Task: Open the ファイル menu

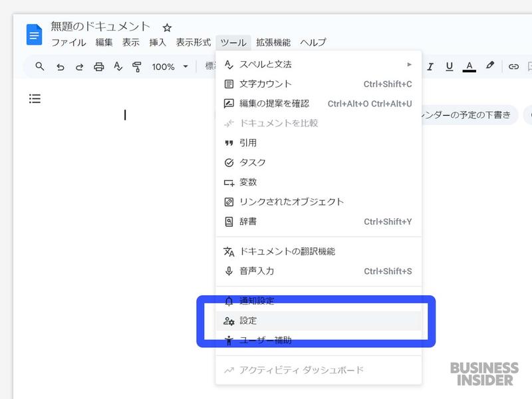Action: click(x=68, y=42)
